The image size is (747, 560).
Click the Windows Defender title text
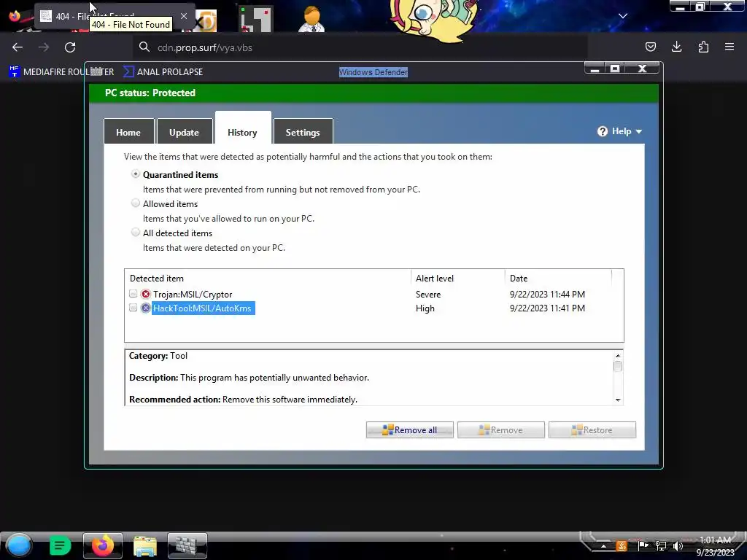tap(373, 72)
